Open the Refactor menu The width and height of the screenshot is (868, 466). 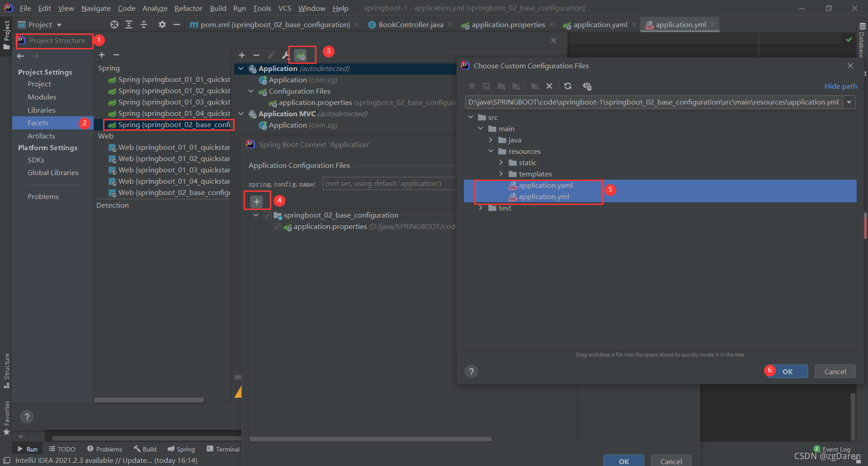coord(189,8)
